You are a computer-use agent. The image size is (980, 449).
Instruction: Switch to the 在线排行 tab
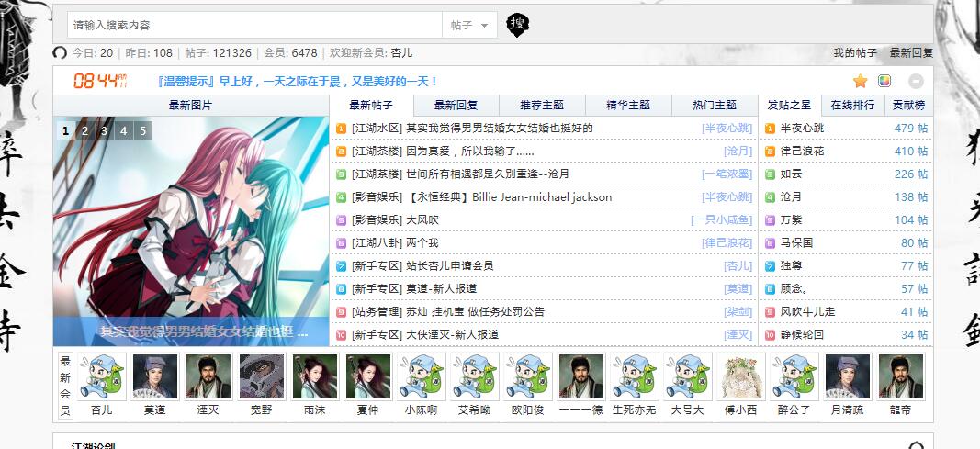pyautogui.click(x=852, y=105)
